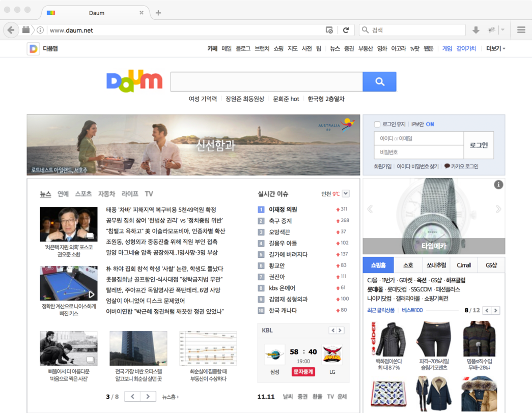Click the Daum app D logo icon
This screenshot has height=413, width=532.
click(x=33, y=49)
